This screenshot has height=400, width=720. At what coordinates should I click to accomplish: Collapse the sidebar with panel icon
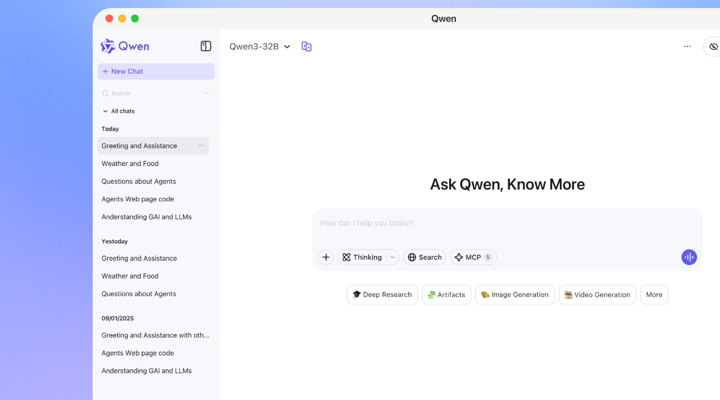coord(206,46)
